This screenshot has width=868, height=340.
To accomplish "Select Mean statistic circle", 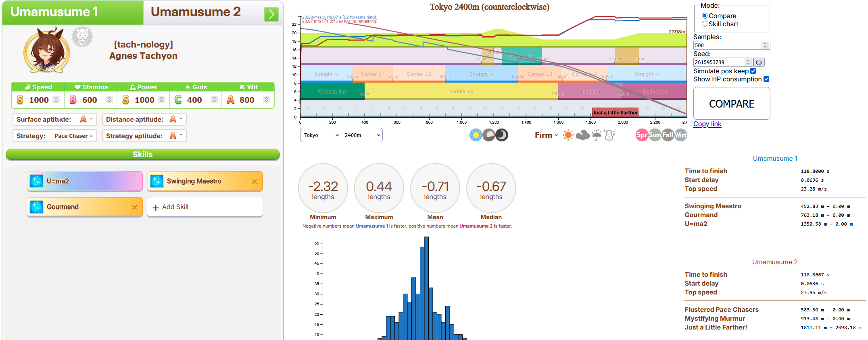I will 435,188.
